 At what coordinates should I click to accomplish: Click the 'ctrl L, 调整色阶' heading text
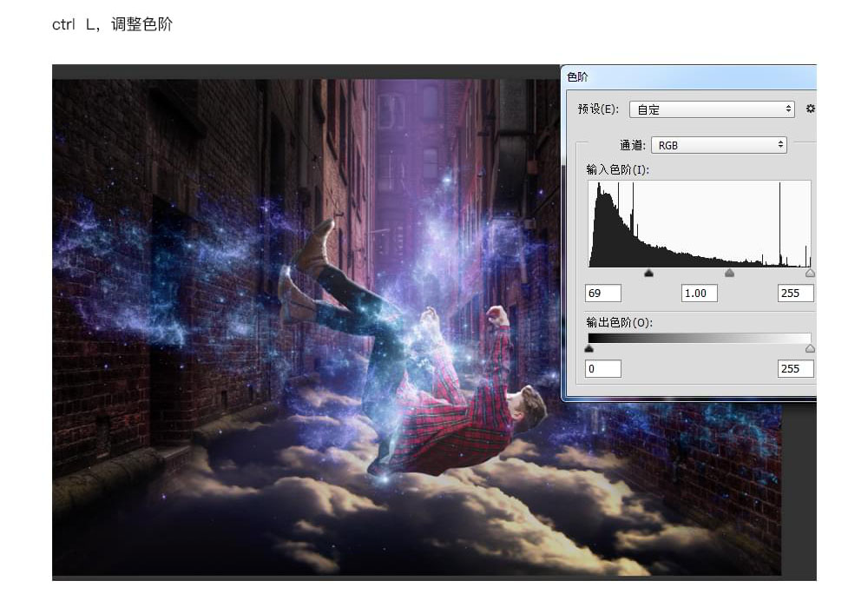point(112,24)
